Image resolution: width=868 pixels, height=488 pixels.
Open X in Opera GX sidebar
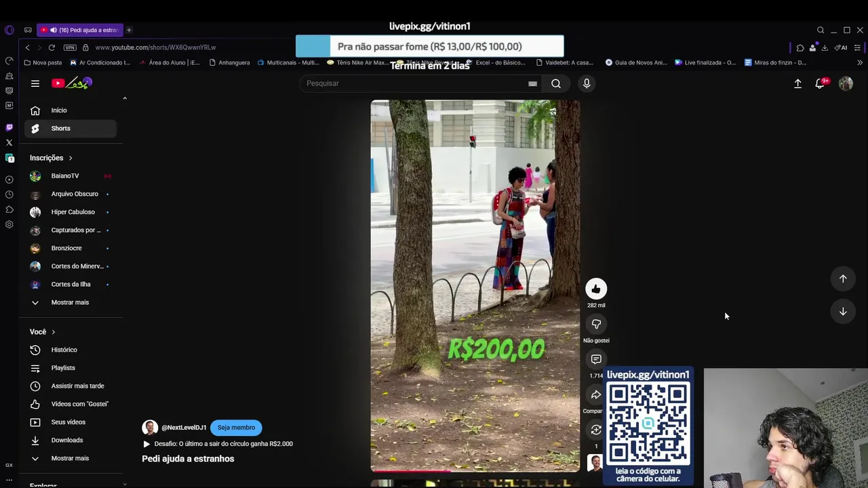[x=9, y=142]
